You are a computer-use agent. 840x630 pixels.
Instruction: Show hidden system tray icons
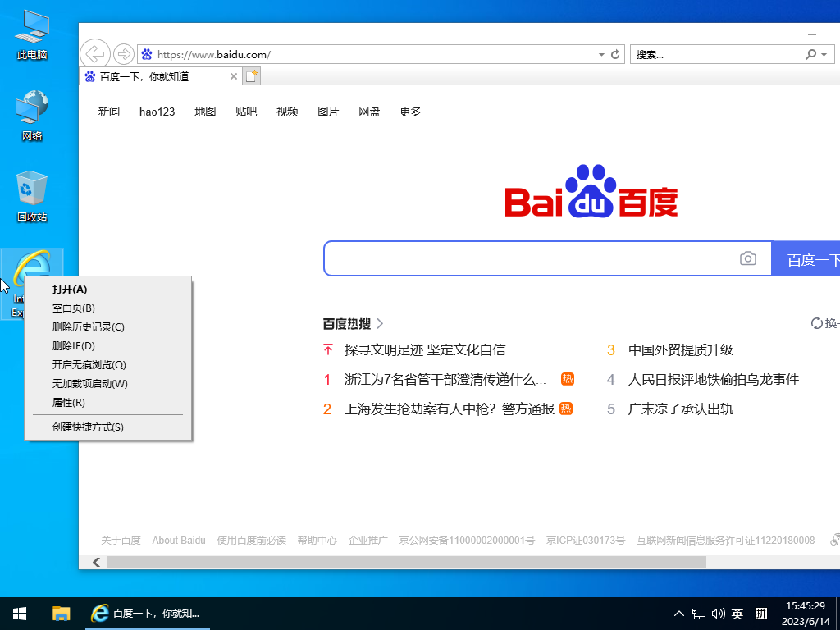click(678, 614)
